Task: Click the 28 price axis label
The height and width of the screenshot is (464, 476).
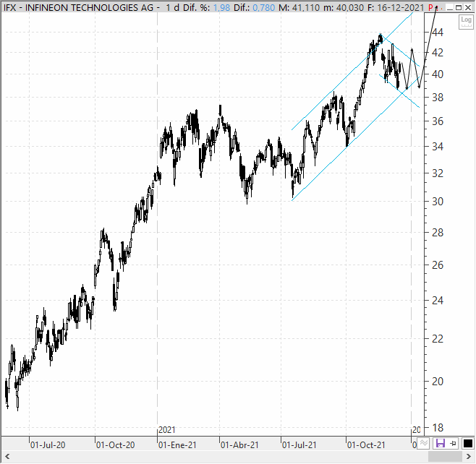Action: 438,233
